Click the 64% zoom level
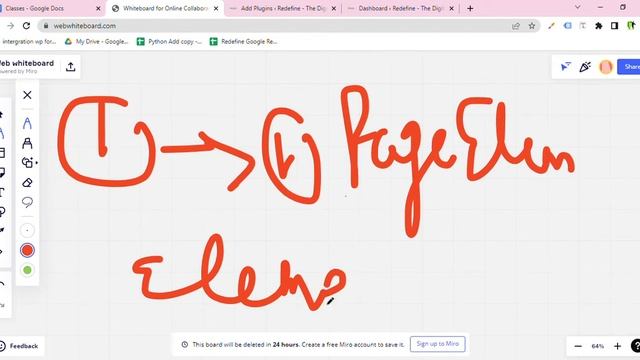Image resolution: width=640 pixels, height=360 pixels. point(598,346)
